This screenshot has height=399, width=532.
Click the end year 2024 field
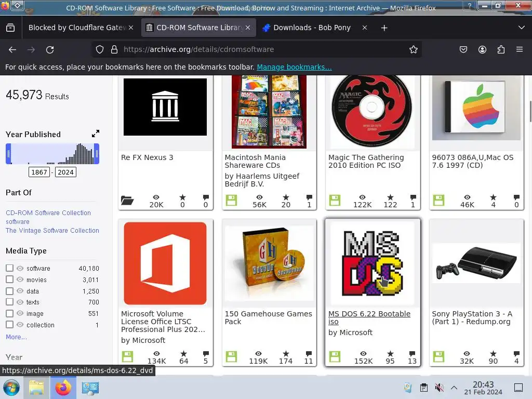click(66, 172)
